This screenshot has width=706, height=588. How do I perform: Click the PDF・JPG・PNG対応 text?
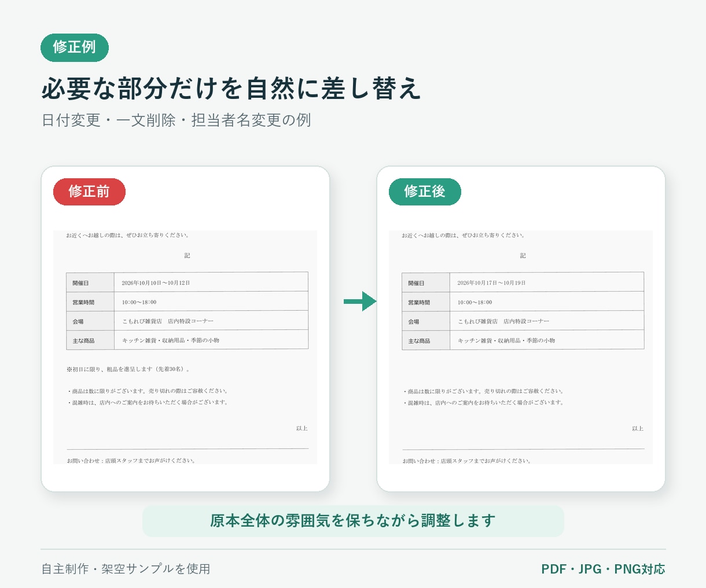[x=603, y=569]
